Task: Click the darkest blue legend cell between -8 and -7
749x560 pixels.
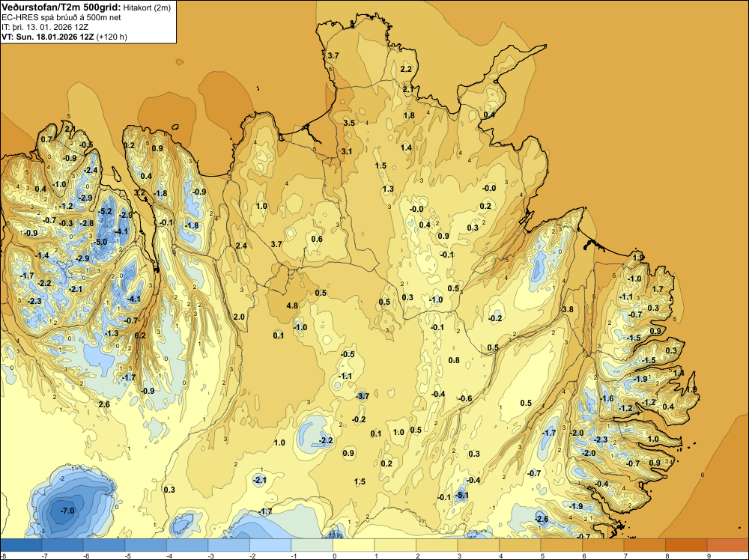Action: [21, 545]
